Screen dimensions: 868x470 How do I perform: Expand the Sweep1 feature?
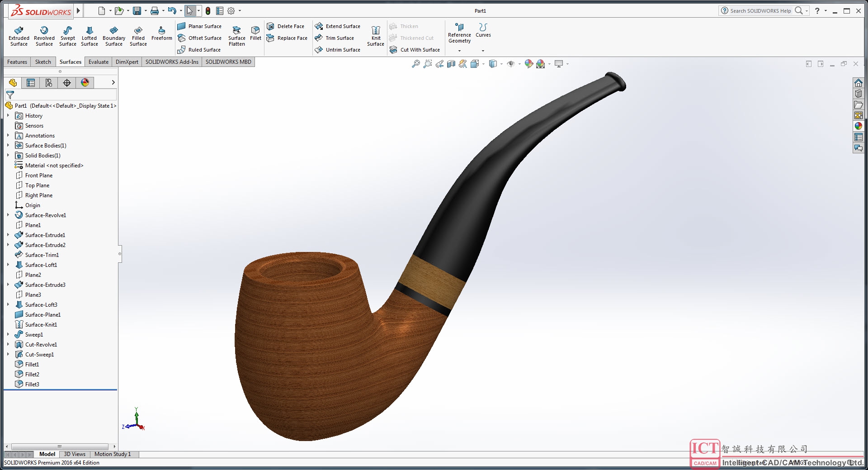8,335
